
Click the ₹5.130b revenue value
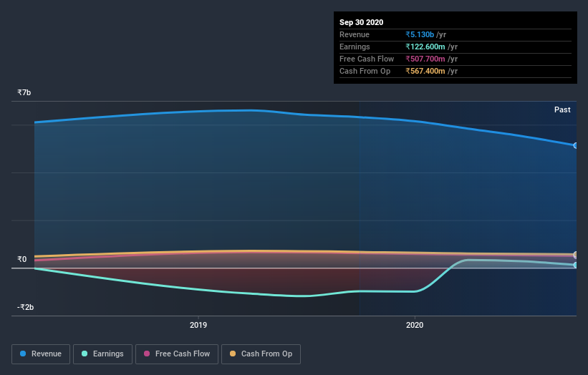click(420, 34)
